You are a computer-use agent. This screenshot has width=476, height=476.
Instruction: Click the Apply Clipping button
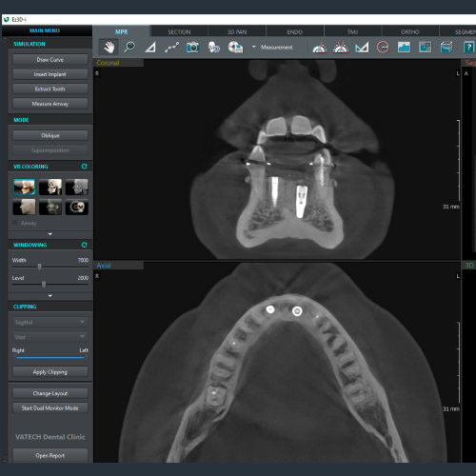pos(50,372)
